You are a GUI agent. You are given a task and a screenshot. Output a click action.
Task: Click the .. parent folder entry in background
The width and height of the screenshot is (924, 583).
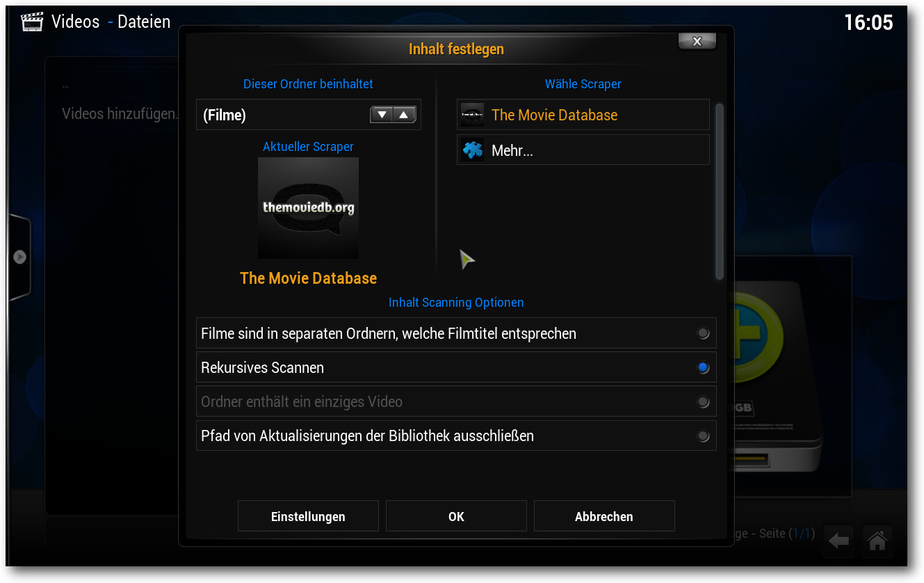coord(65,86)
